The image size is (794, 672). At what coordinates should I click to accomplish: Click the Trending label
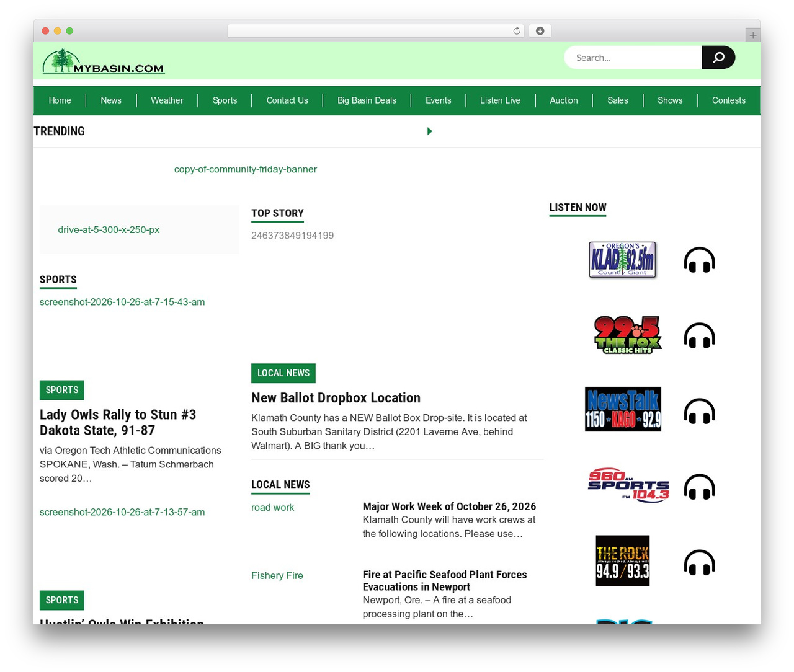pyautogui.click(x=59, y=131)
